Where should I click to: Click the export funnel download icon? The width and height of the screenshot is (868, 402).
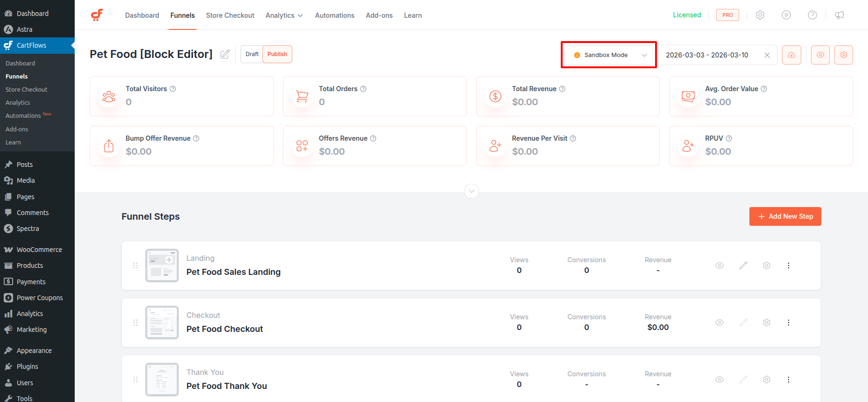click(791, 55)
